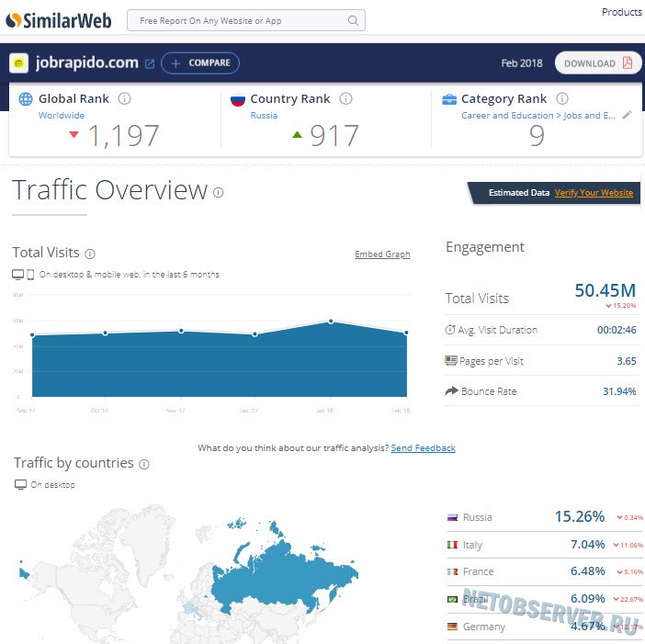Click the search magnifier icon

tap(353, 20)
